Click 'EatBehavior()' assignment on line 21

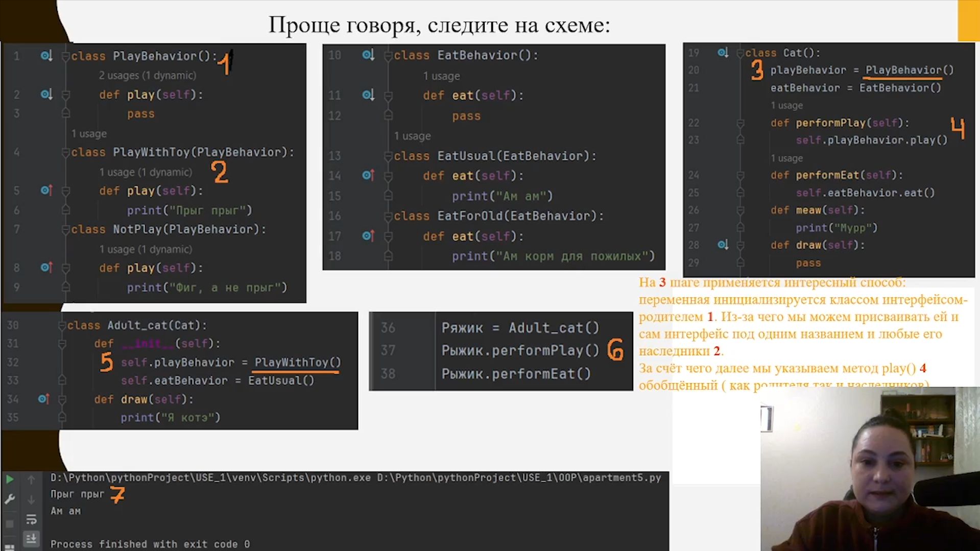click(900, 88)
